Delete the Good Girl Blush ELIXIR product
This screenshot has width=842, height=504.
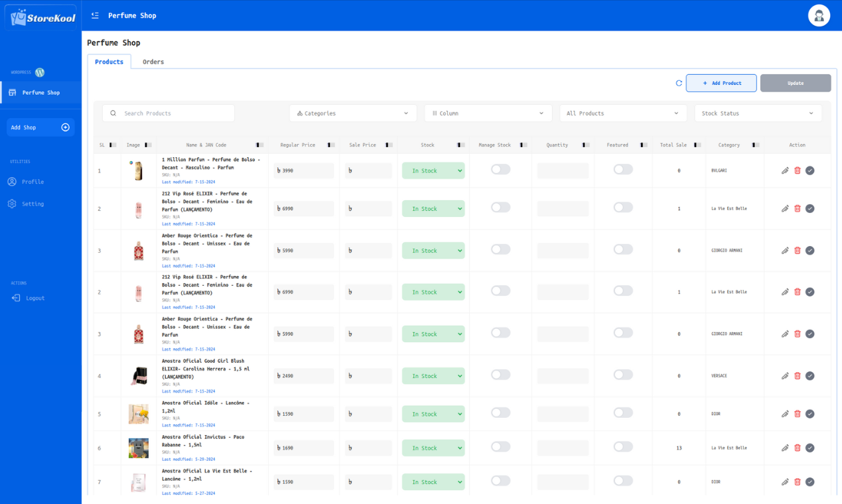pyautogui.click(x=798, y=376)
